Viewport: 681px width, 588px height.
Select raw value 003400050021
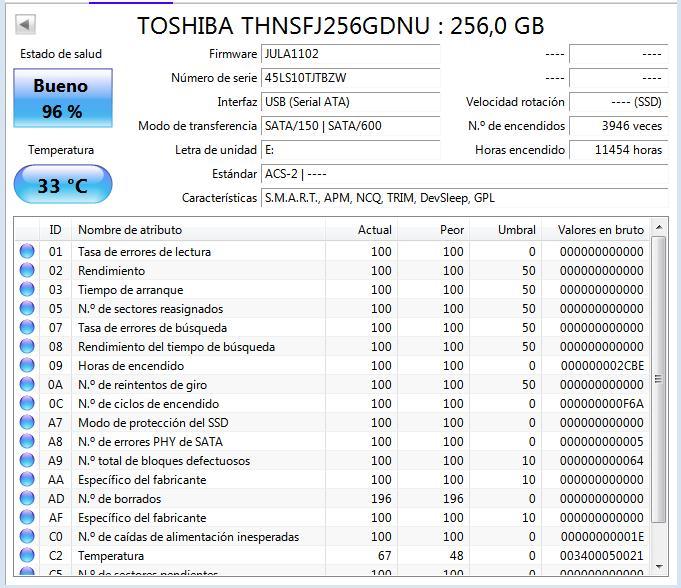click(x=602, y=555)
